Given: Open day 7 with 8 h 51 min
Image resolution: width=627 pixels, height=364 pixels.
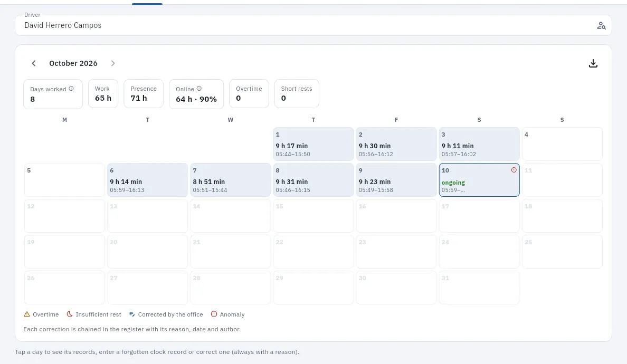Looking at the screenshot, I should tap(230, 180).
